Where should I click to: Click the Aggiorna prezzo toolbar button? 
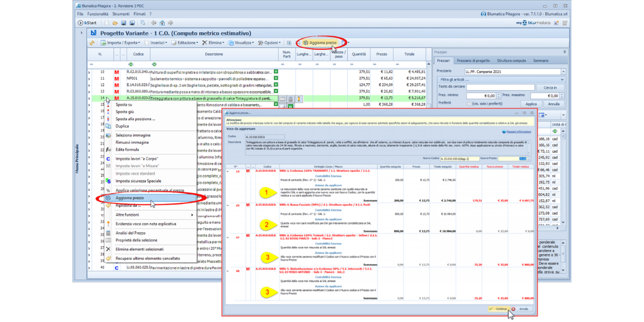click(320, 43)
